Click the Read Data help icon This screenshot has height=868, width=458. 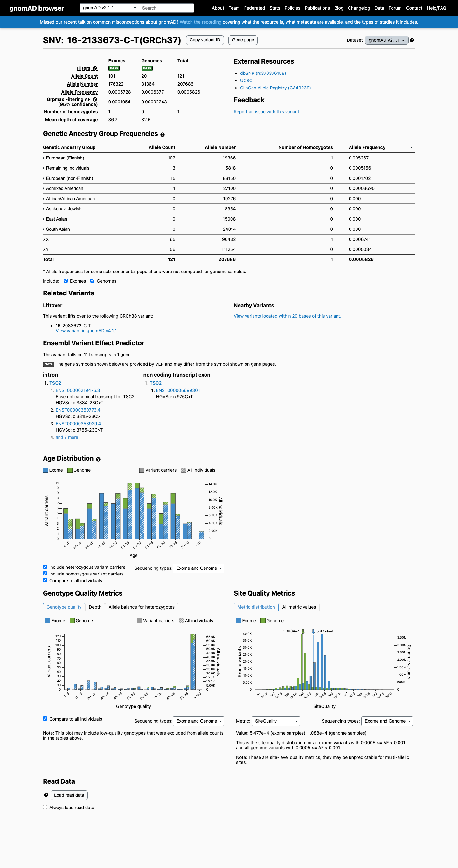click(46, 795)
